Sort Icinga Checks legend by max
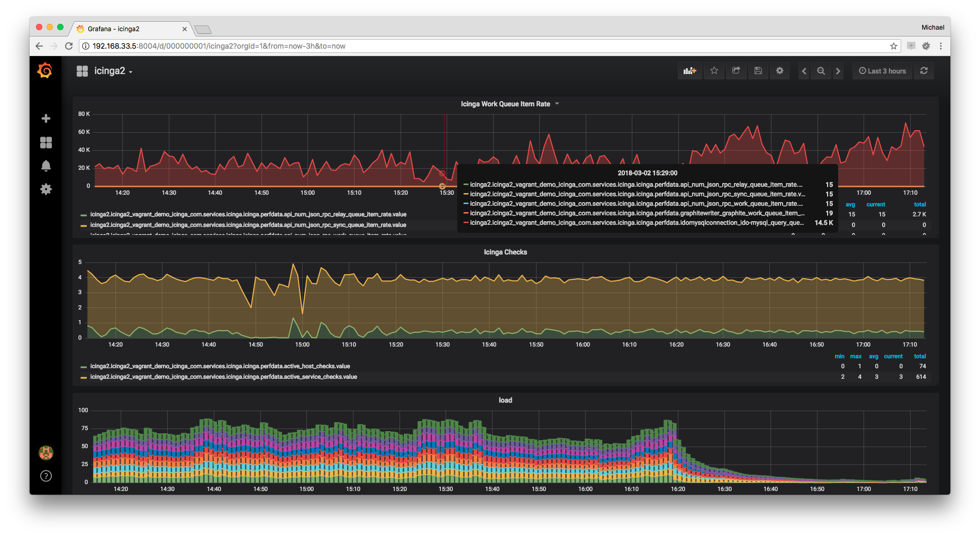980x537 pixels. [856, 357]
